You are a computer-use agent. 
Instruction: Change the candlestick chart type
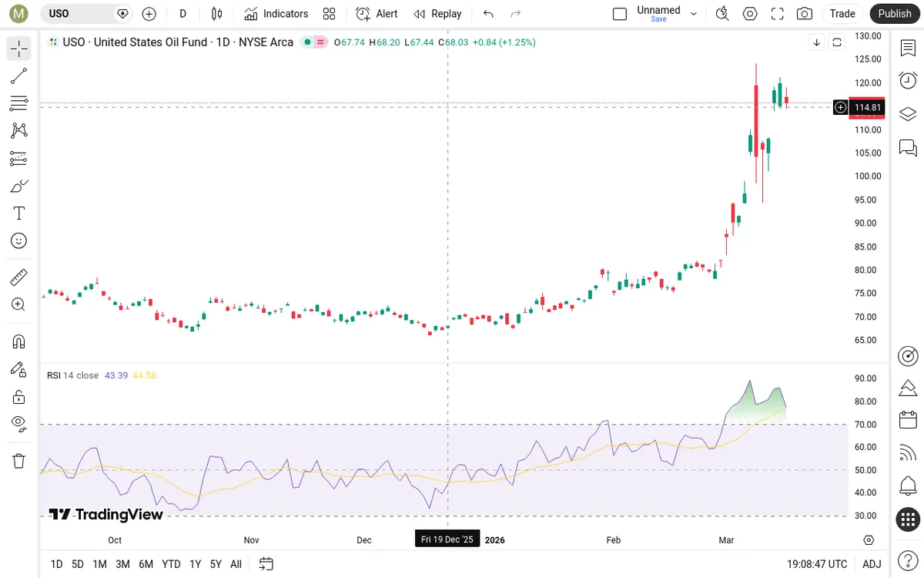click(x=217, y=13)
